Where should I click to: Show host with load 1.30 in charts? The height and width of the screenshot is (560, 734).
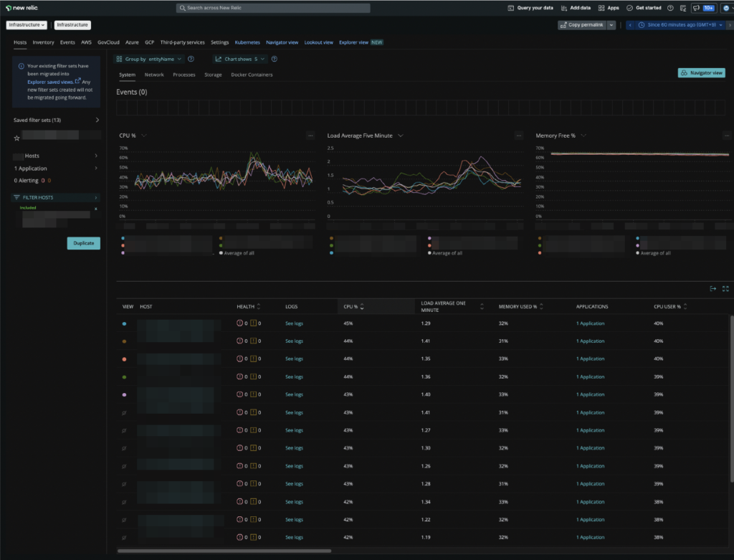pos(124,448)
